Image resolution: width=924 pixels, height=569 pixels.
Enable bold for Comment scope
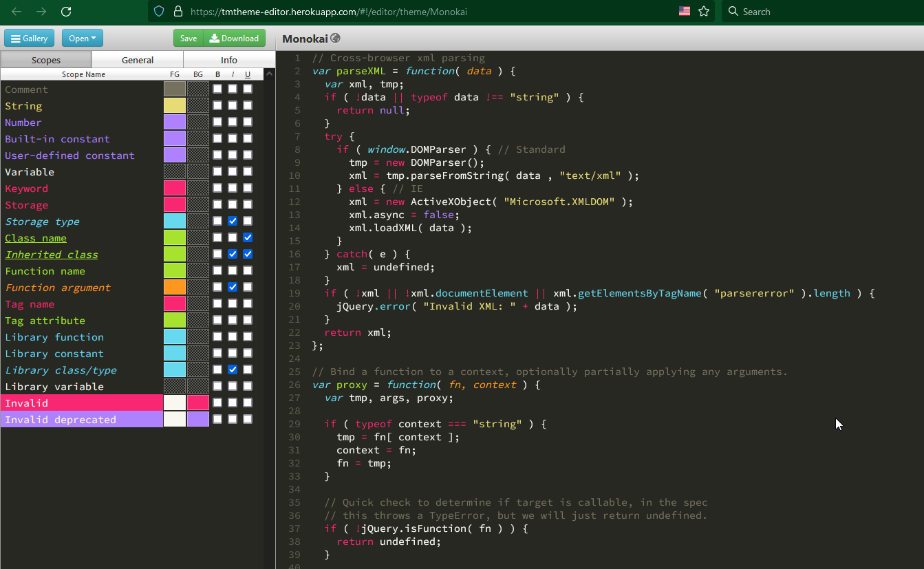click(x=217, y=89)
